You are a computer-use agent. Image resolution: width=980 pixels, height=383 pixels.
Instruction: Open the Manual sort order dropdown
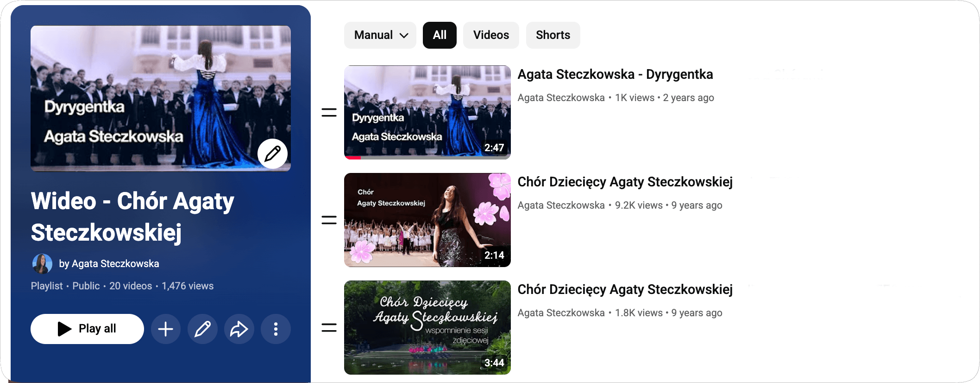(x=380, y=35)
